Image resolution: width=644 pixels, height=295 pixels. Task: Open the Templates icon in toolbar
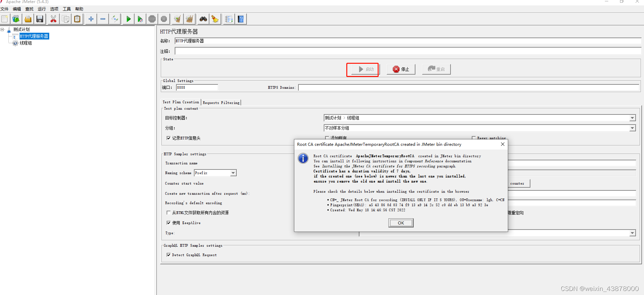16,19
